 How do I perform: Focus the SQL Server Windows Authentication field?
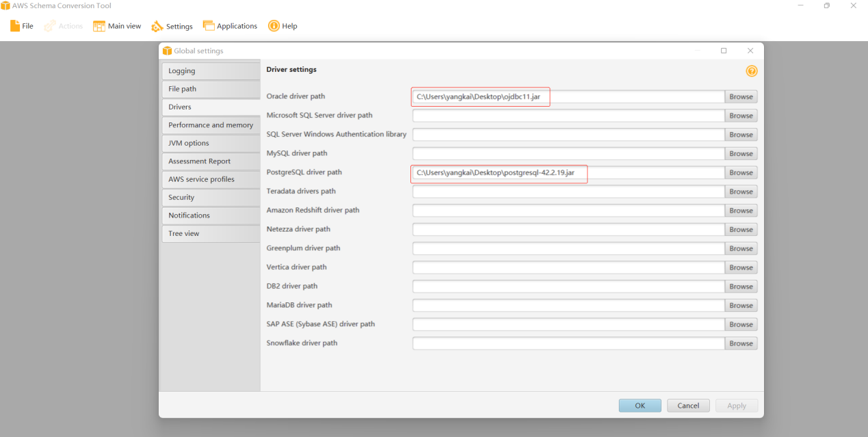568,135
